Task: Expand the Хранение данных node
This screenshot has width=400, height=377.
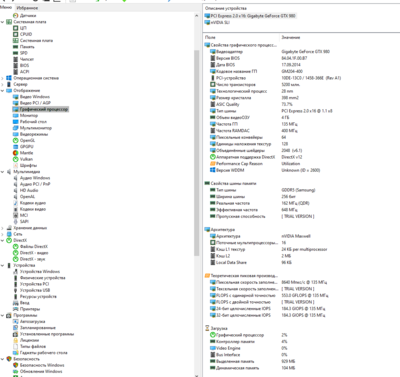Action: [3, 228]
